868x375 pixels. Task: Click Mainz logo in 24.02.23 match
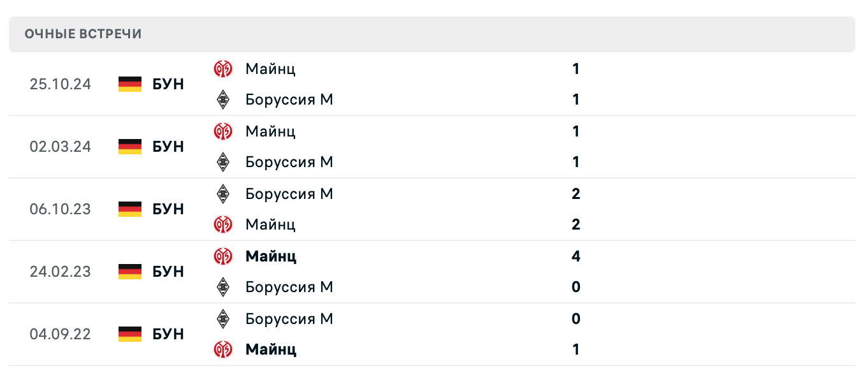(x=222, y=256)
